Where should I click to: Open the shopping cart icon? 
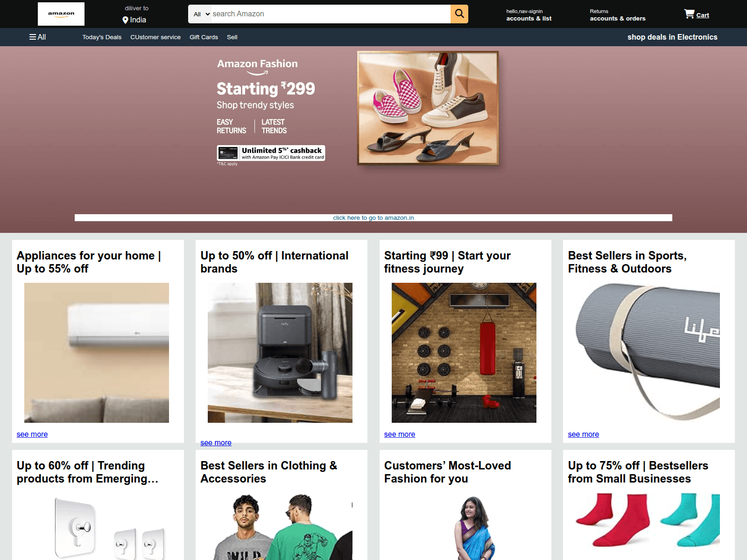[x=689, y=14]
